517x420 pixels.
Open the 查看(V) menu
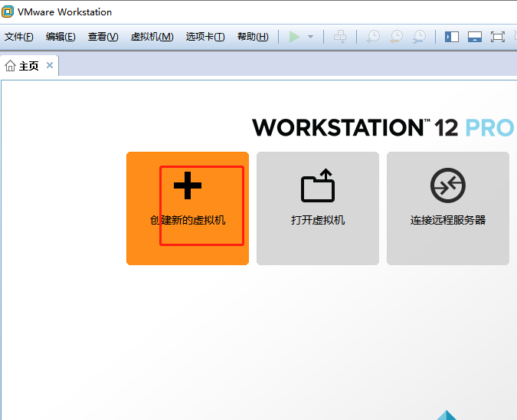(x=103, y=37)
